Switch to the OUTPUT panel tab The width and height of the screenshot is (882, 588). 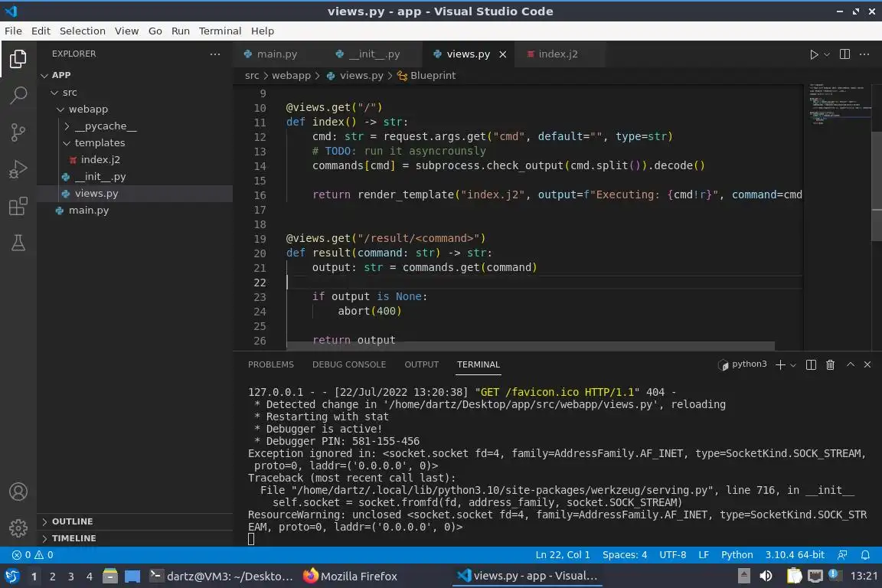[421, 364]
